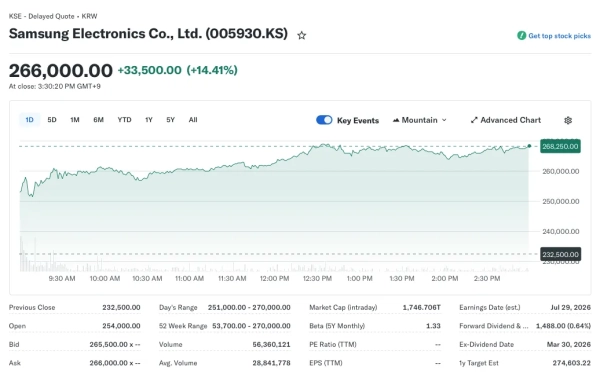Click the percent change (+14.41%)
600x374 pixels.
click(212, 70)
